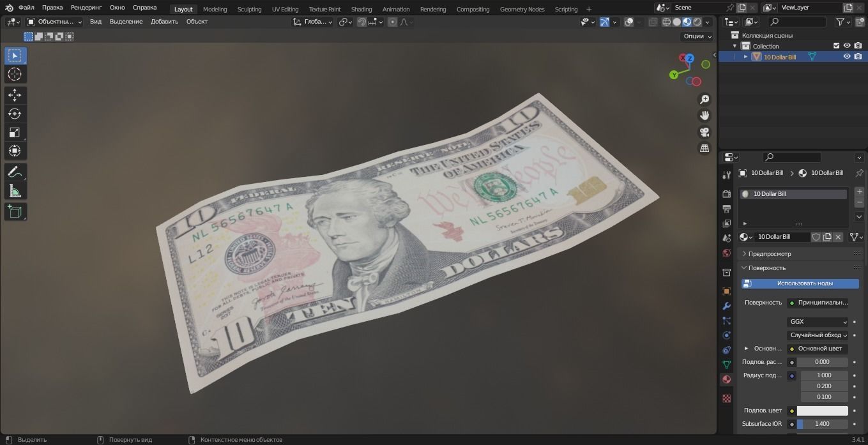Viewport: 868px width, 445px height.
Task: Open the Object Data mesh tab
Action: point(726,365)
